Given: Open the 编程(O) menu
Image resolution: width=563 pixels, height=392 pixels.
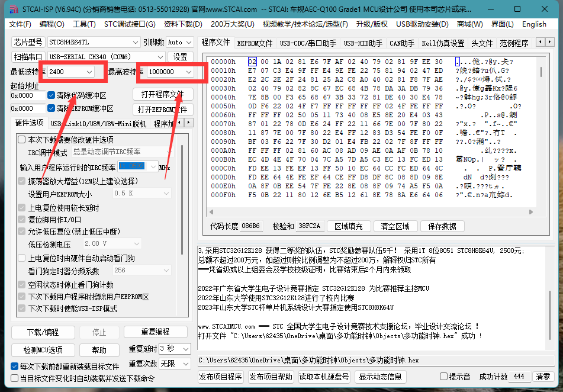Looking at the screenshot, I should click(52, 24).
